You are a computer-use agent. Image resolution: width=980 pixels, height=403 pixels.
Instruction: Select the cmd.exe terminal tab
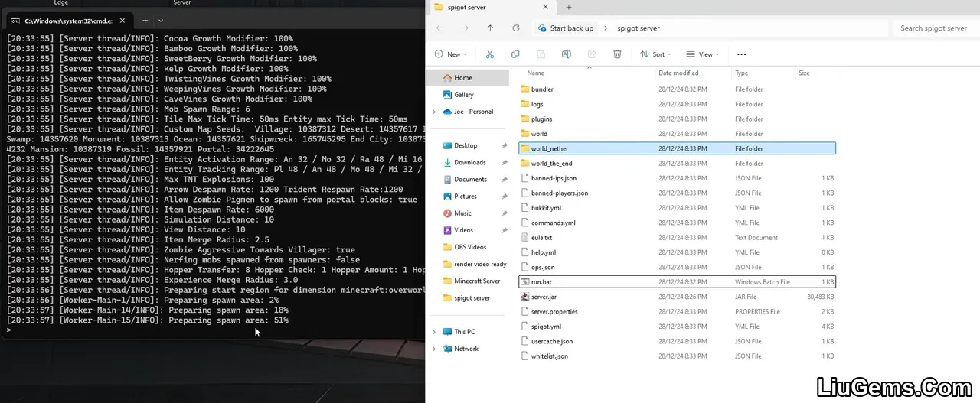67,21
